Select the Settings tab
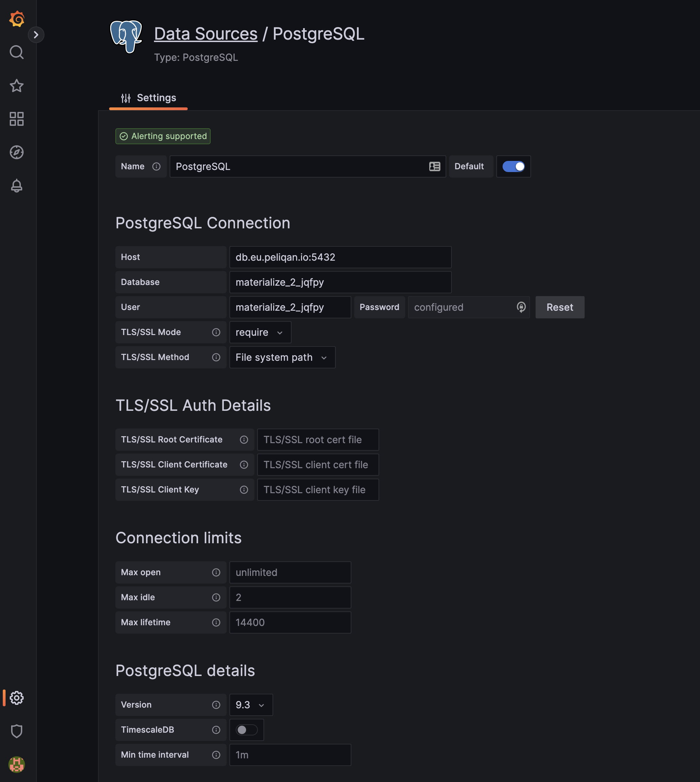The height and width of the screenshot is (782, 700). 148,98
